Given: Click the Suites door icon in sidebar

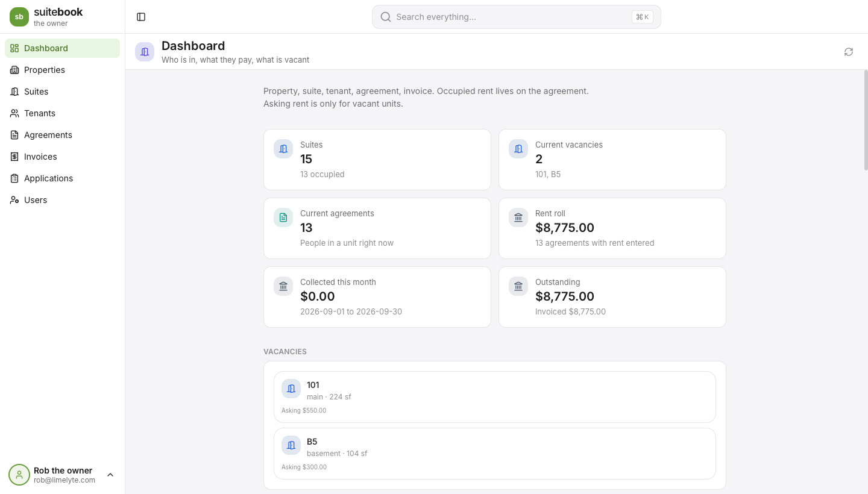Looking at the screenshot, I should (14, 92).
